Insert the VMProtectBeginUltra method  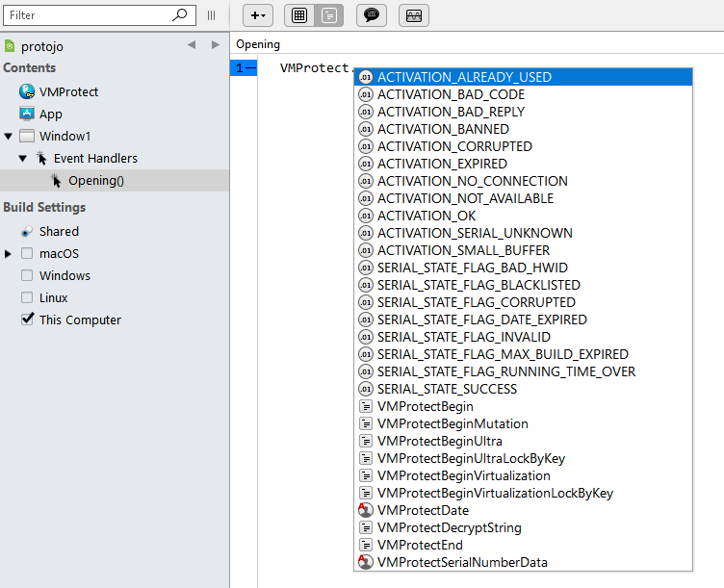[523, 441]
